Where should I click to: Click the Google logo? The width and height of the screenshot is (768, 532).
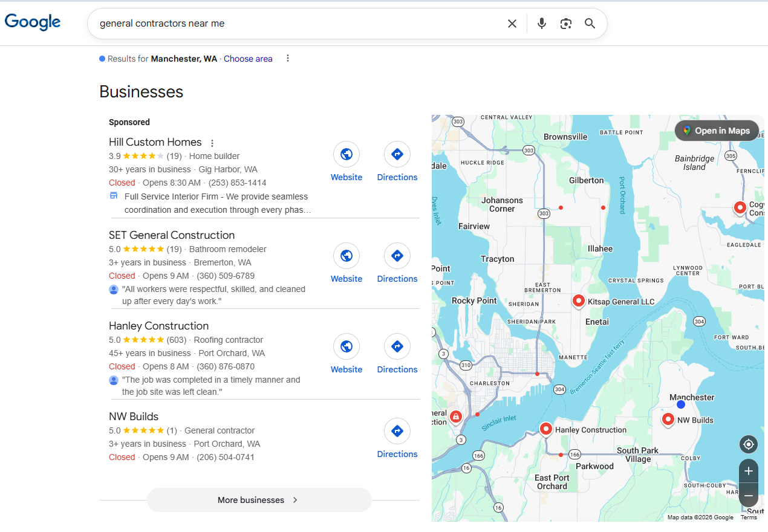pos(33,22)
